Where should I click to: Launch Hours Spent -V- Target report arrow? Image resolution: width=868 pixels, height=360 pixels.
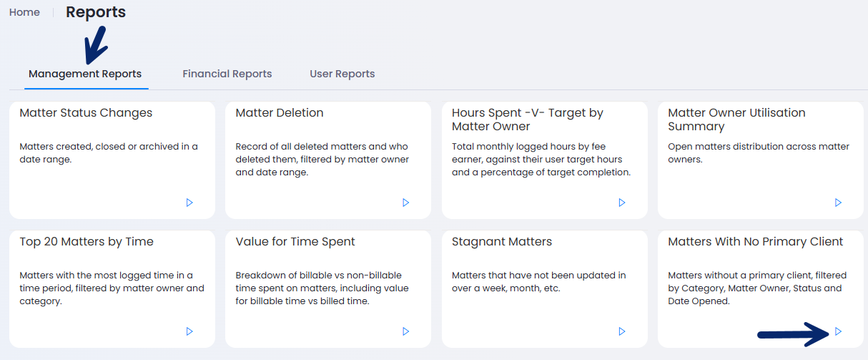coord(622,203)
